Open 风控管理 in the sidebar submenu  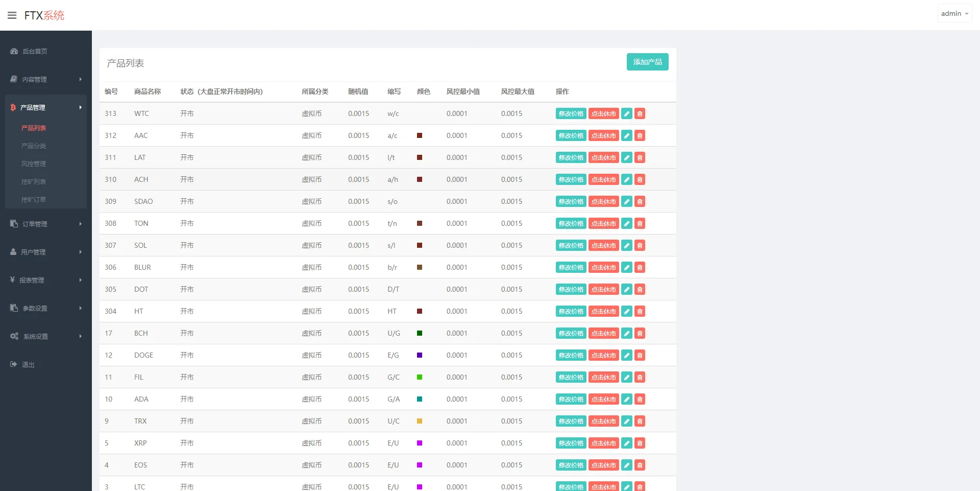[x=34, y=164]
